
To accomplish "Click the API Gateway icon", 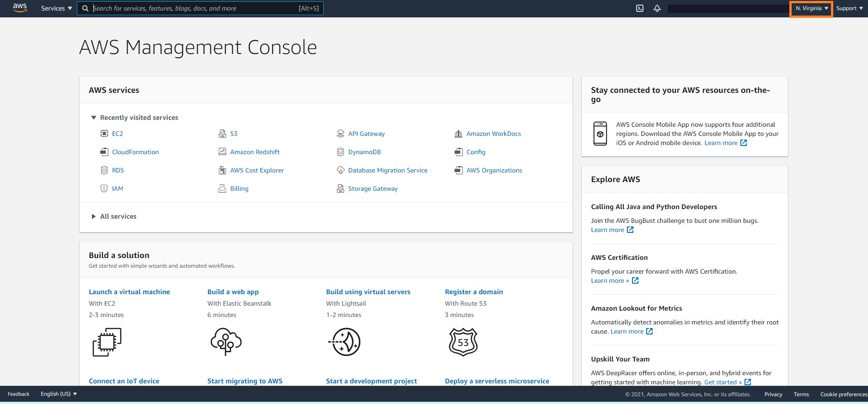I will (x=340, y=134).
